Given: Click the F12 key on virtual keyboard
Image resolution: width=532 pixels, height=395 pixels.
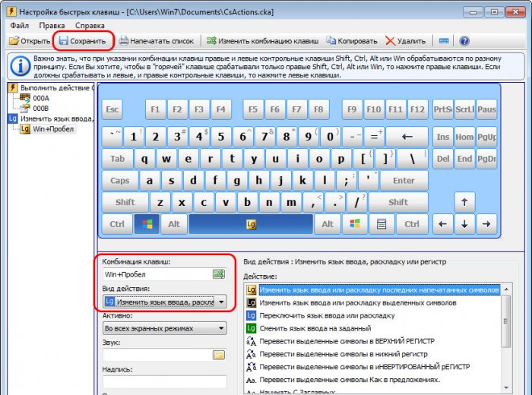Looking at the screenshot, I should [x=417, y=109].
